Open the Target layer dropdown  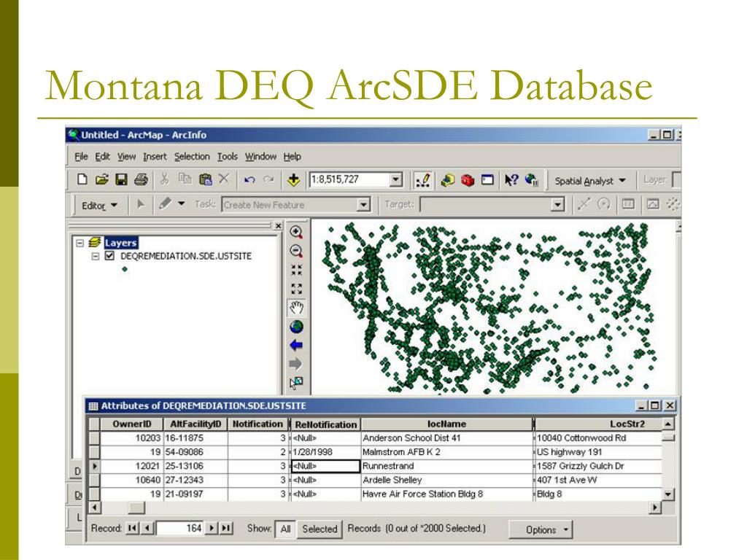[557, 205]
